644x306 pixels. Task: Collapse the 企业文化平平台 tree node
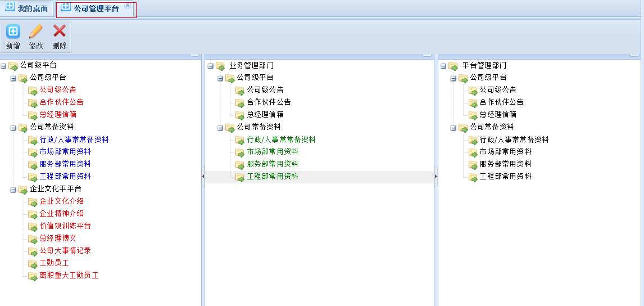13,190
